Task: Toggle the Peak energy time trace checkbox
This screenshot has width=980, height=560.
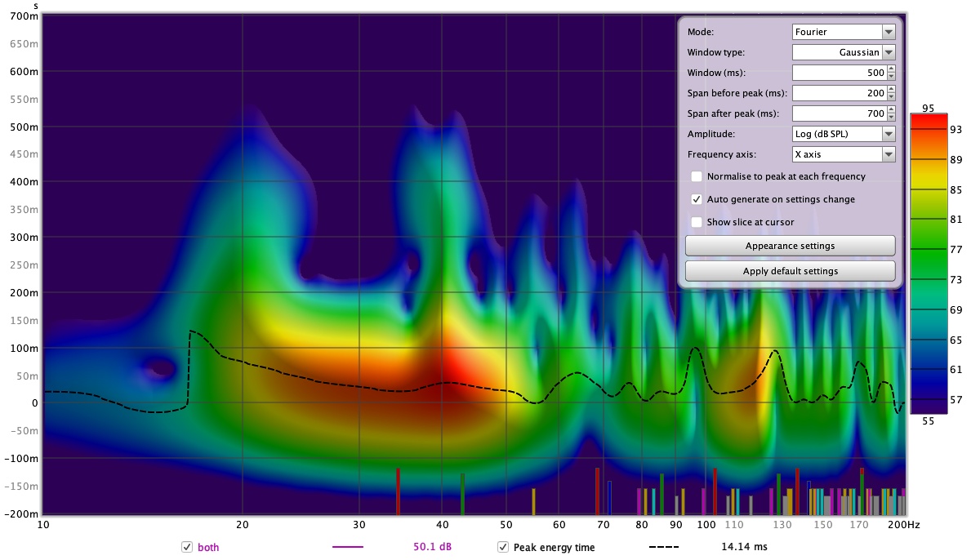Action: [x=504, y=547]
